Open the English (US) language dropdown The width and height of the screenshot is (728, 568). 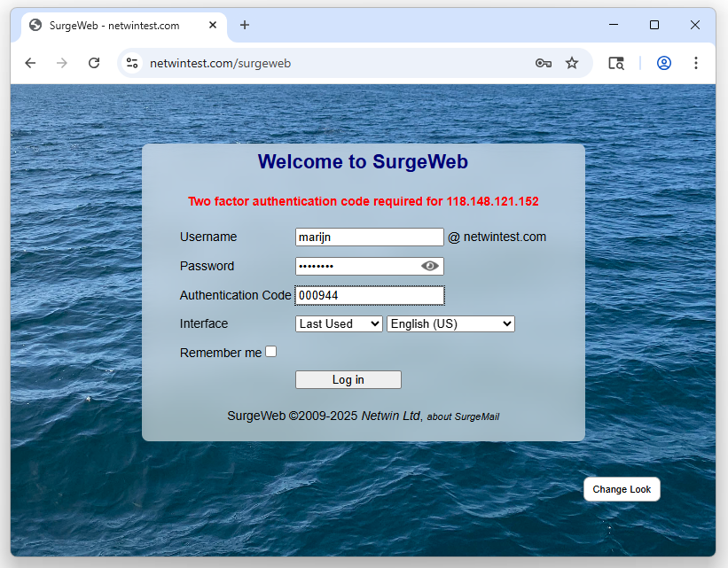450,324
